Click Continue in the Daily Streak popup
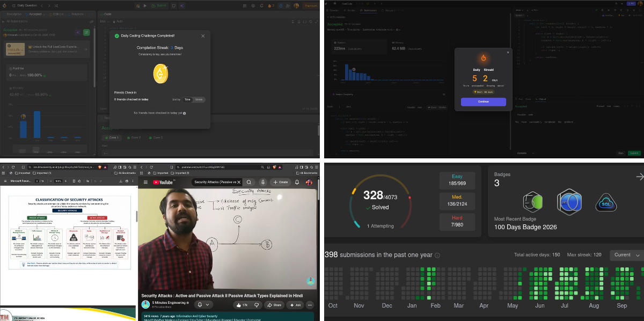 [x=483, y=101]
